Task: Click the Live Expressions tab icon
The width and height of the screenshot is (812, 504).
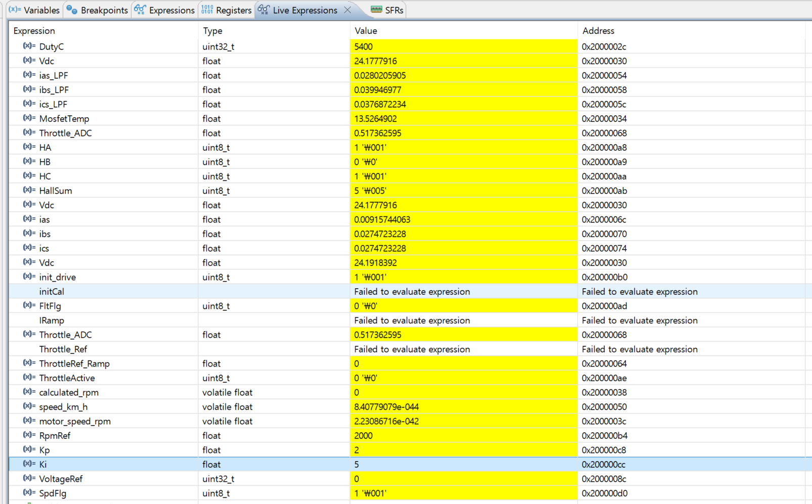Action: point(264,9)
